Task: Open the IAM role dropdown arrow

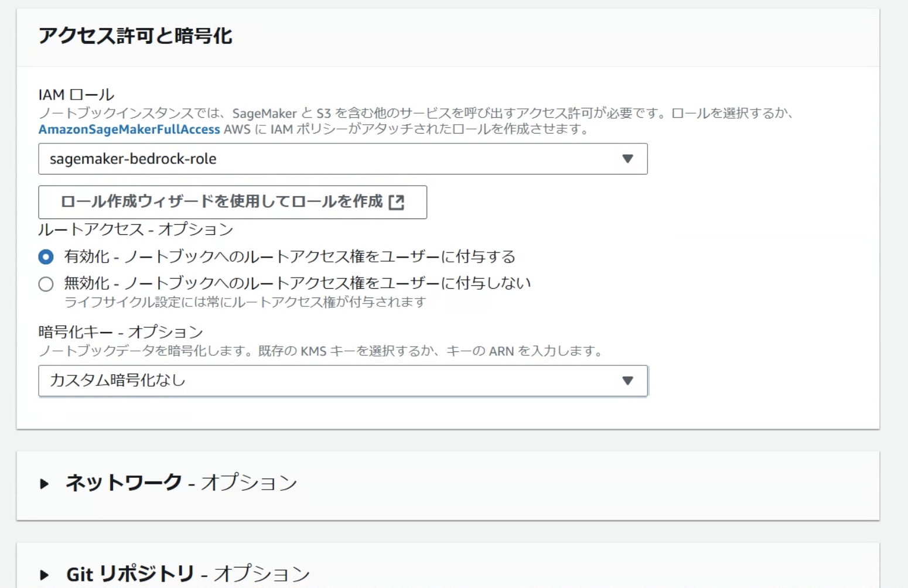Action: click(x=629, y=159)
